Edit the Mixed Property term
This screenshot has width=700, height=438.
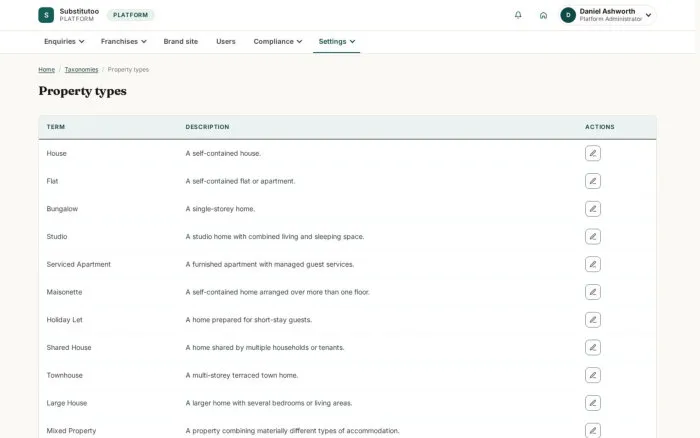coord(592,430)
